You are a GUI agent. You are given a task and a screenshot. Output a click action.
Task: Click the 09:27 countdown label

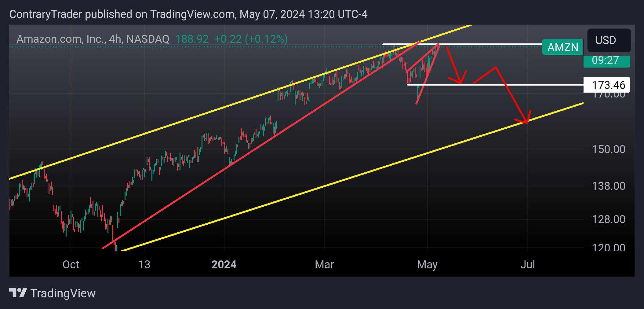pyautogui.click(x=606, y=61)
